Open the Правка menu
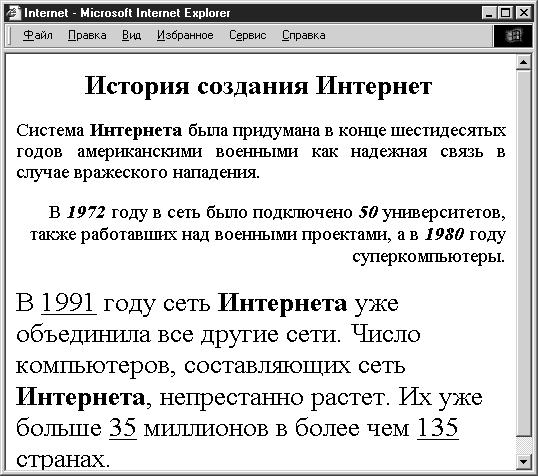This screenshot has width=538, height=476. (x=87, y=35)
